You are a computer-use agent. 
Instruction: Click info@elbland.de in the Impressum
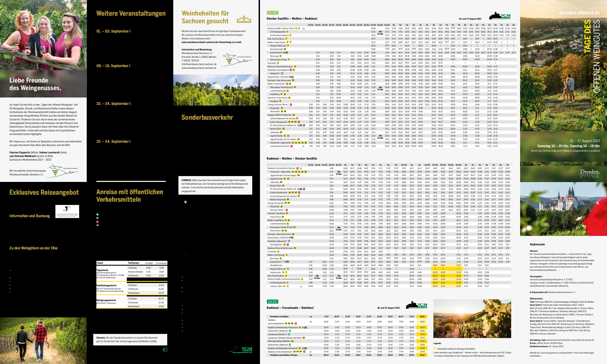537,286
